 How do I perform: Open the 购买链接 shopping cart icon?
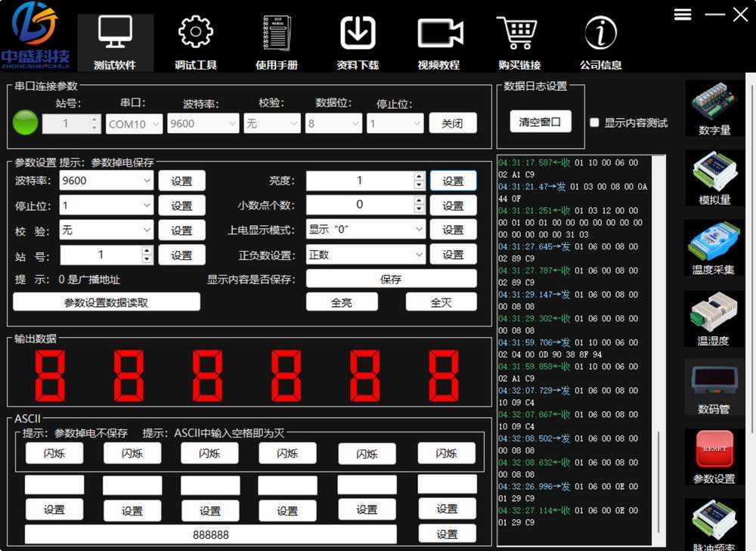[519, 34]
